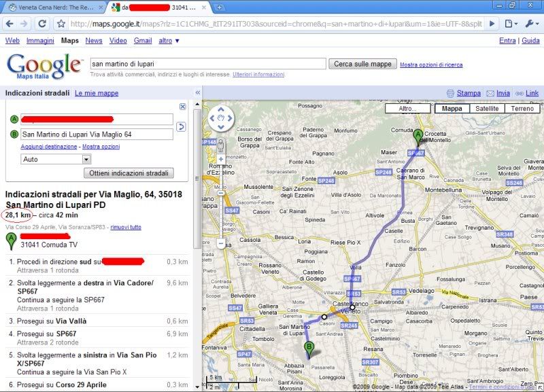Click the green B destination marker on the map

[309, 349]
